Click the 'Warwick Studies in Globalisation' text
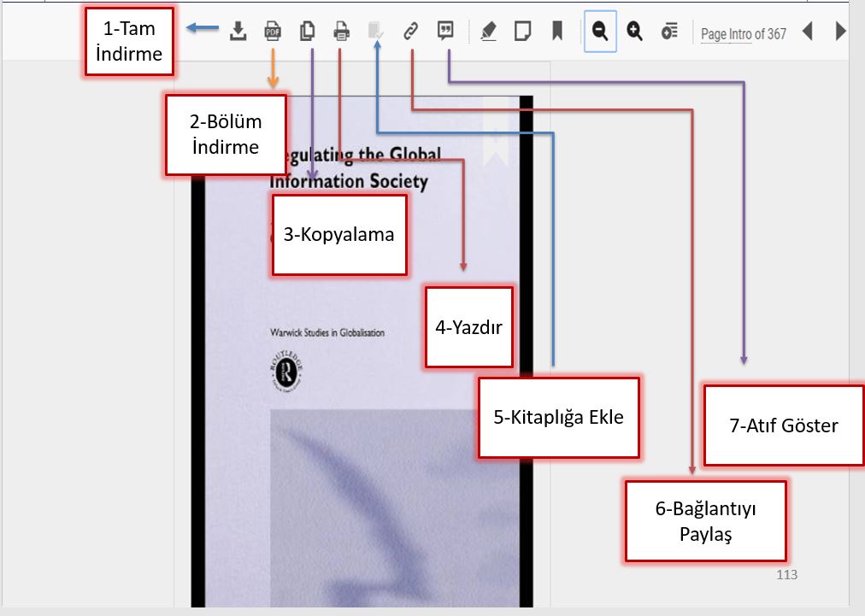The height and width of the screenshot is (616, 865). [327, 332]
